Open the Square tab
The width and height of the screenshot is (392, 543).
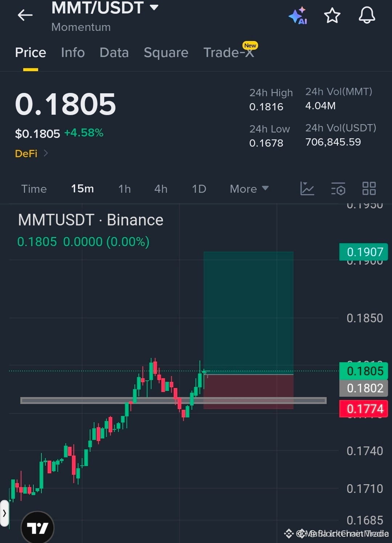pyautogui.click(x=166, y=53)
